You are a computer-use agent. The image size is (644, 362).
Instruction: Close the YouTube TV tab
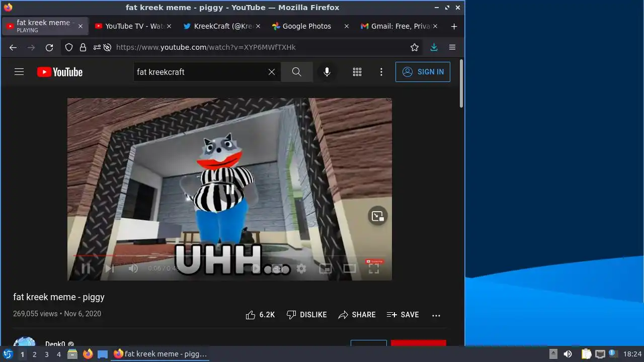pos(169,26)
